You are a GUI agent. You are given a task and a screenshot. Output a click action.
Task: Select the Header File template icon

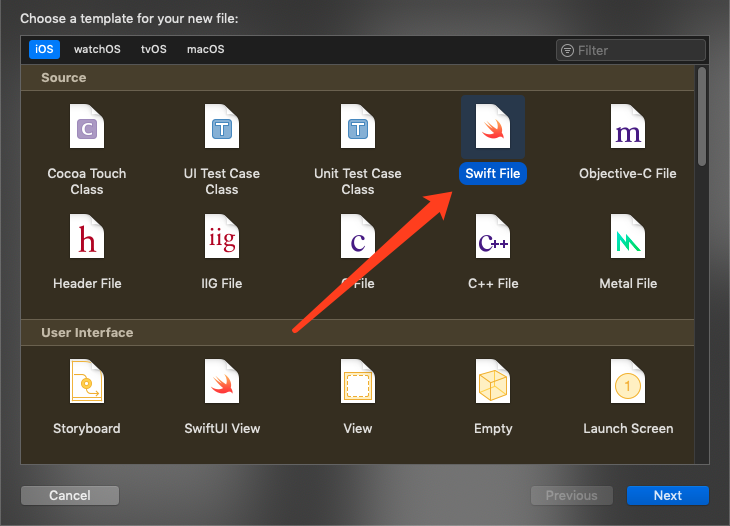click(x=87, y=236)
